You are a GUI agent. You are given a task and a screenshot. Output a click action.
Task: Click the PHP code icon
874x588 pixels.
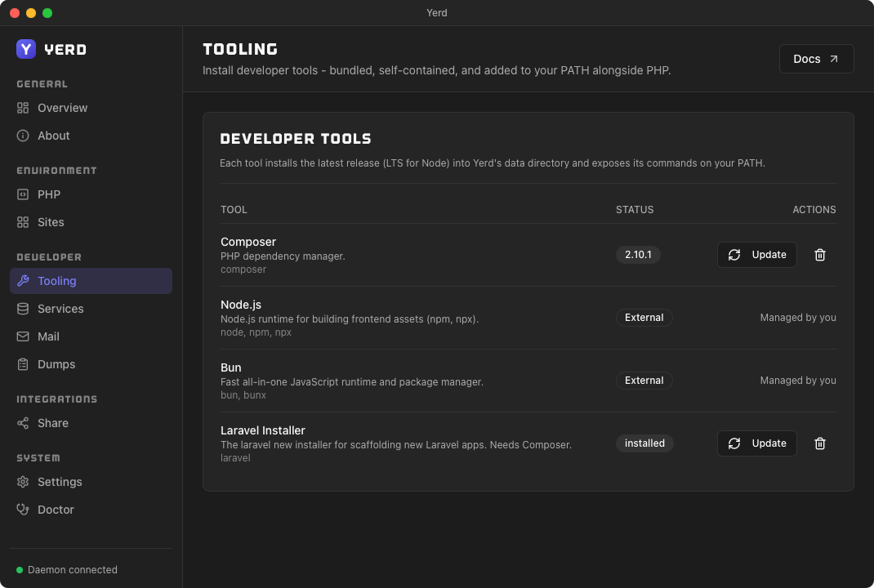pos(23,194)
